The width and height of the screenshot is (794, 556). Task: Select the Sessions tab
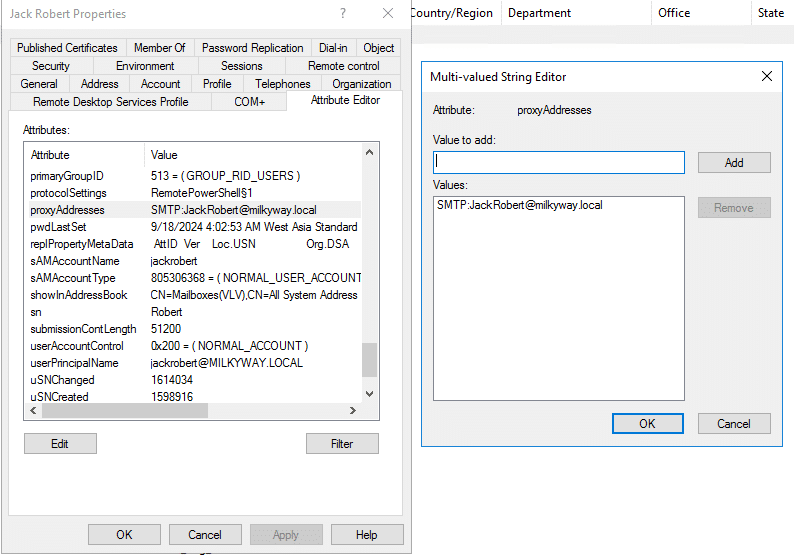click(x=242, y=66)
